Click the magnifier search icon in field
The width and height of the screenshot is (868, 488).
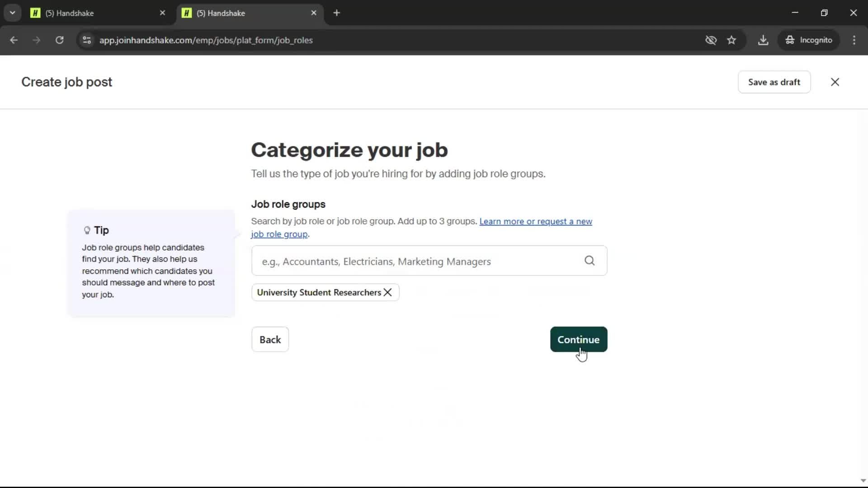click(x=590, y=261)
